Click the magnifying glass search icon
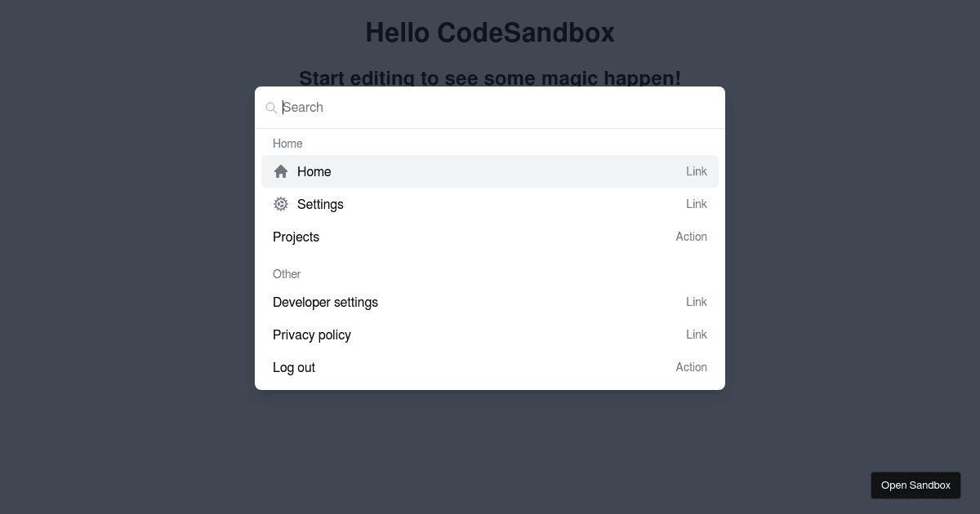980x514 pixels. (x=270, y=107)
